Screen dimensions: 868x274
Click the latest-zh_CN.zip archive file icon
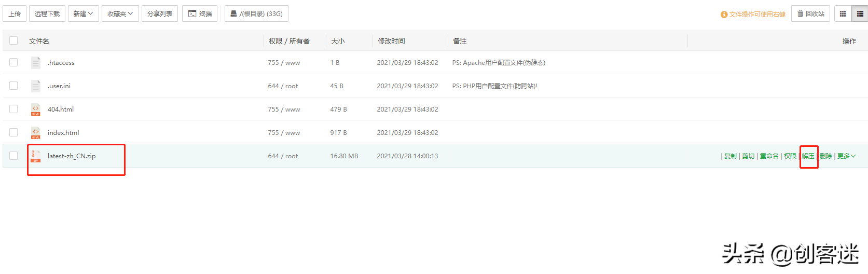coord(35,156)
